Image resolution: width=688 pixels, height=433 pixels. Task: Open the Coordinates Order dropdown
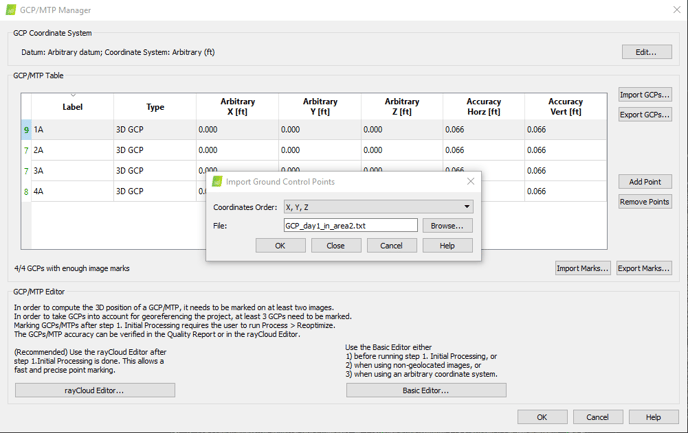click(378, 207)
